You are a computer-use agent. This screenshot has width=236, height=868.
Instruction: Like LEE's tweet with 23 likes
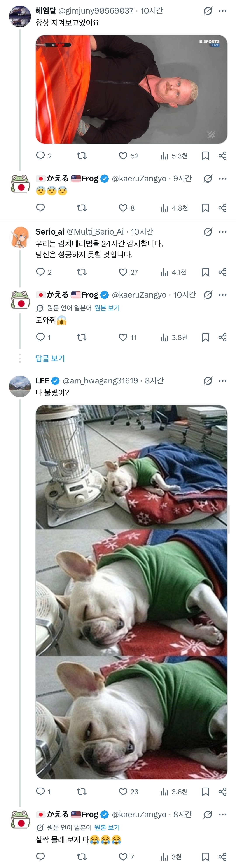[x=123, y=791]
